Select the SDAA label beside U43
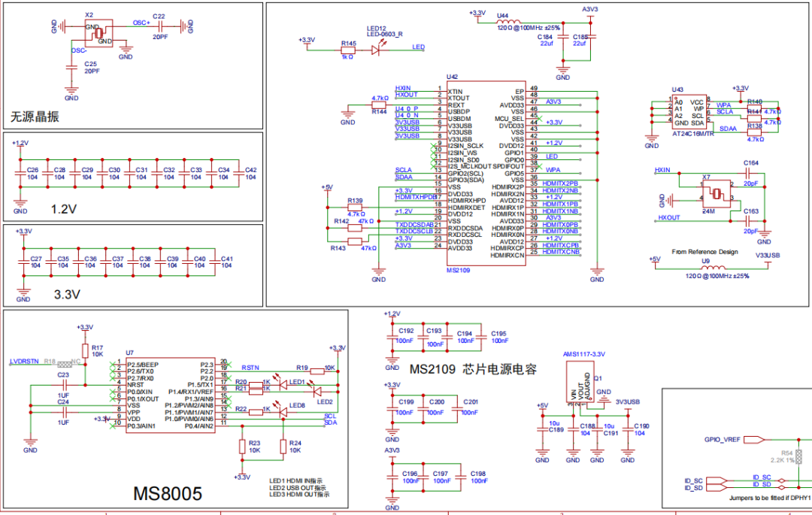The width and height of the screenshot is (812, 515). [x=728, y=129]
